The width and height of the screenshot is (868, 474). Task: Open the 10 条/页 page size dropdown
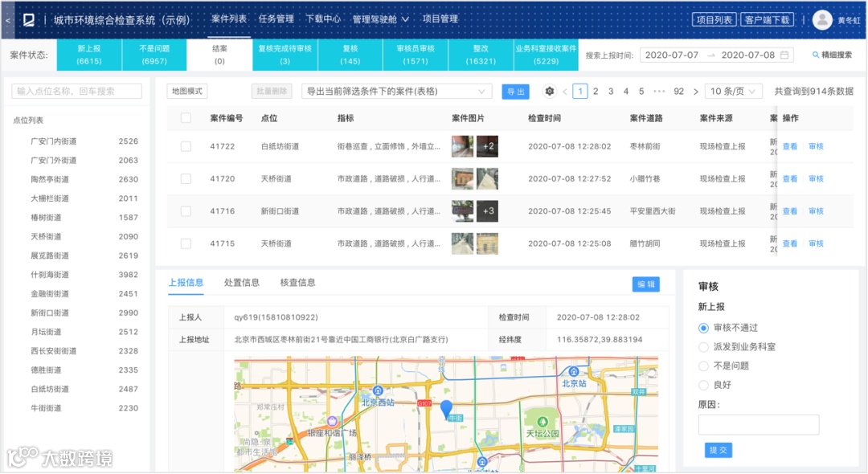click(x=734, y=92)
